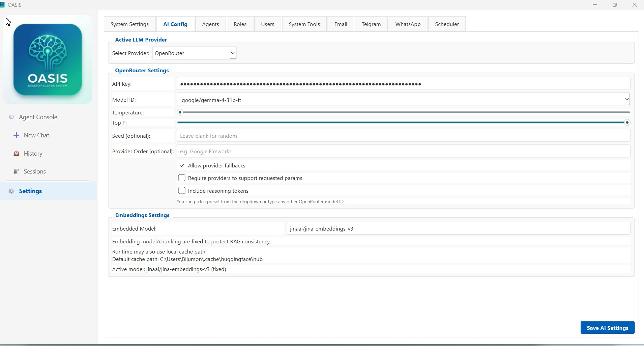Click the 'You can pick a preset' hint text
This screenshot has height=346, width=644.
pyautogui.click(x=261, y=202)
